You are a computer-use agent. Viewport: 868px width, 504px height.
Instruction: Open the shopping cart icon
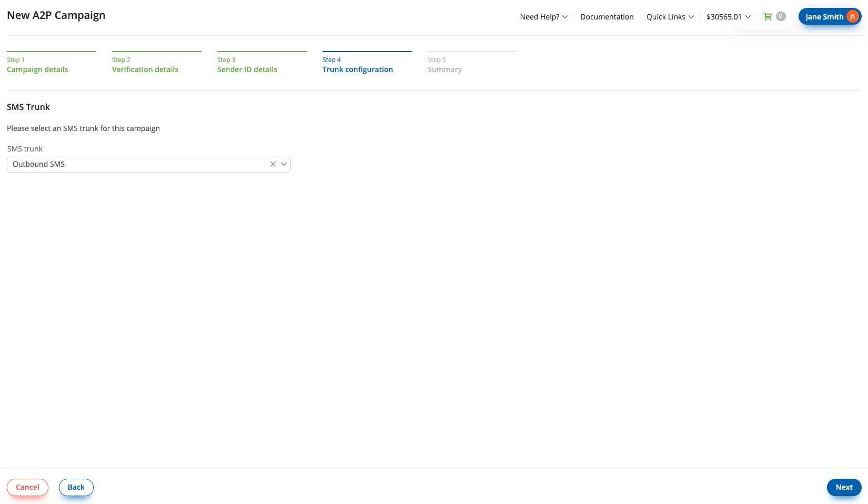coord(768,17)
